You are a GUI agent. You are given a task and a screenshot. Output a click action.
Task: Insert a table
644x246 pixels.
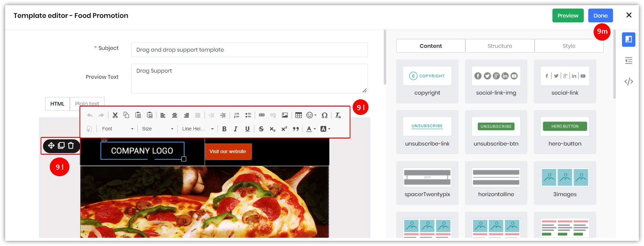pos(298,115)
